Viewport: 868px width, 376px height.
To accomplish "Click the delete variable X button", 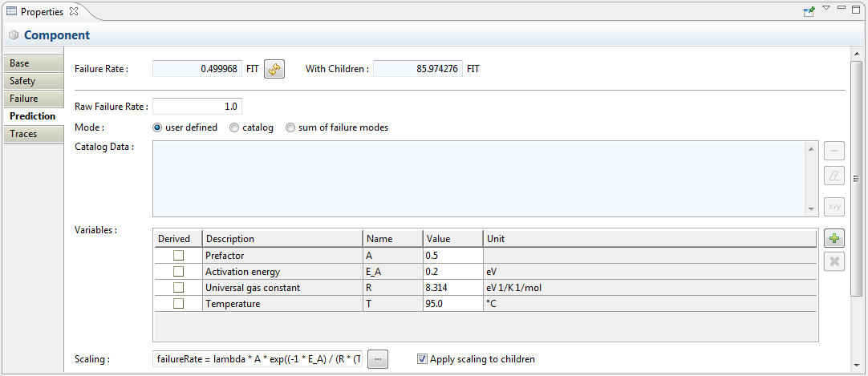I will (834, 261).
